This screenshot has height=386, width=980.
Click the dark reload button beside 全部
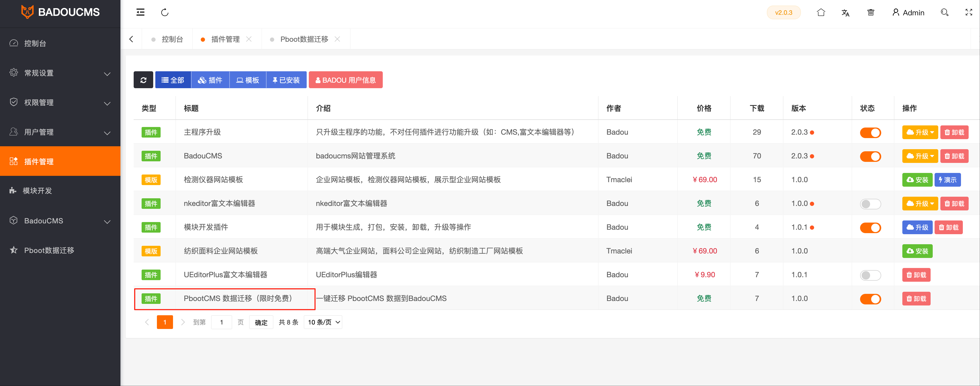143,80
